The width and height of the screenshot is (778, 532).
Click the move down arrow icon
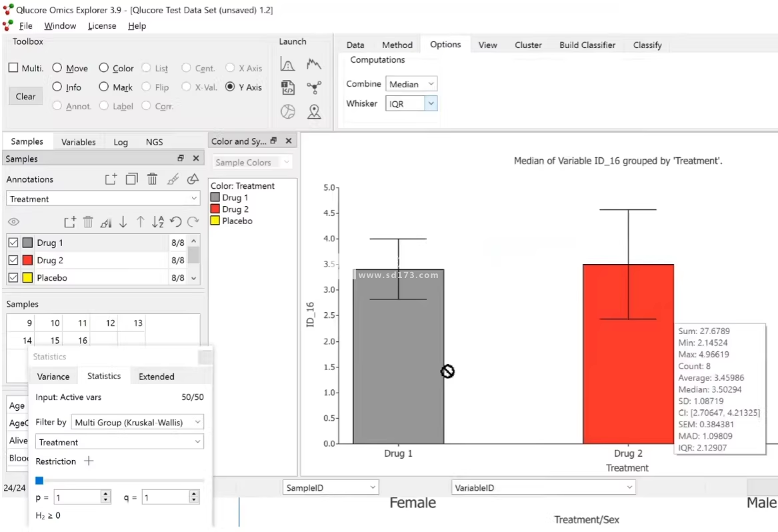(123, 222)
